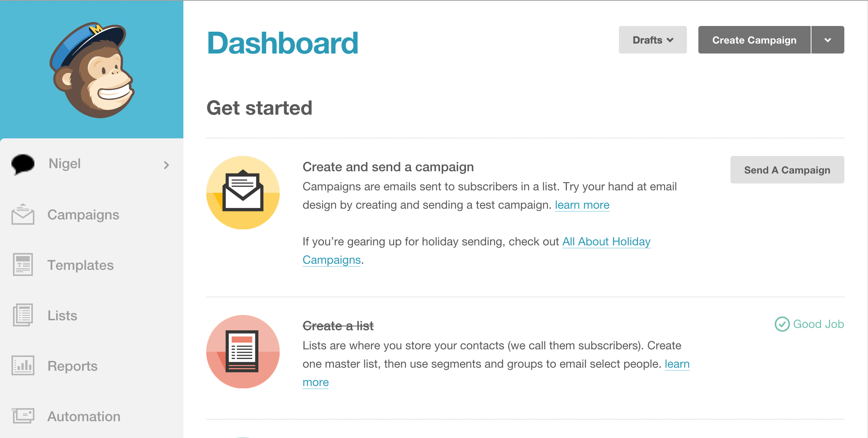868x438 pixels.
Task: Click the Lists sidebar icon
Action: (x=22, y=315)
